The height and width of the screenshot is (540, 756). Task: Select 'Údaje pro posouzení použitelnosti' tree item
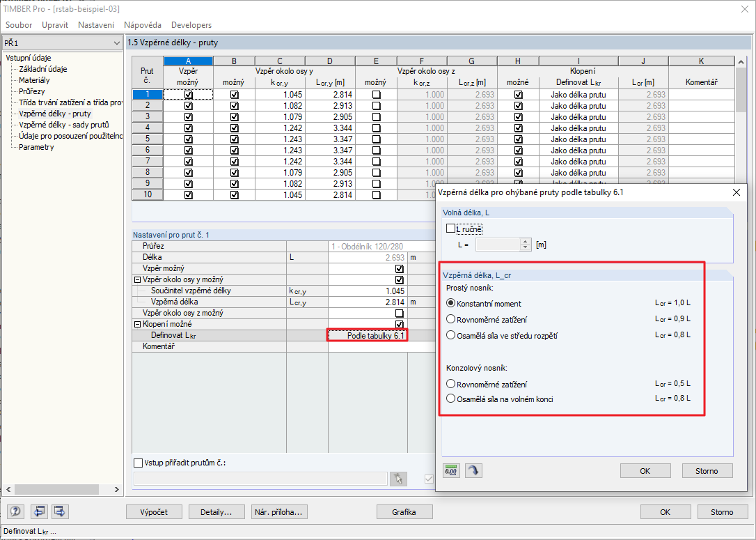tap(70, 136)
